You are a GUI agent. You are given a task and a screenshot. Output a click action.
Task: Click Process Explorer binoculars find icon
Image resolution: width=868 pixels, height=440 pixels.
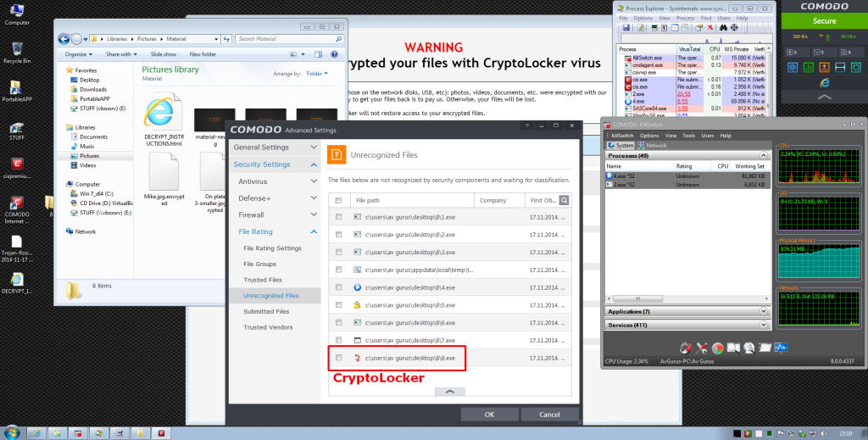723,27
